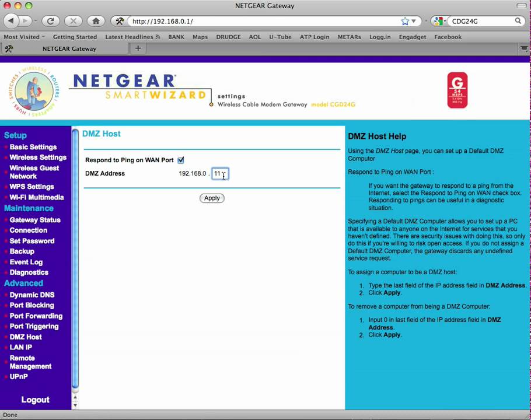The height and width of the screenshot is (420, 531).
Task: Click the tools favicon beside the address bar
Action: [119, 21]
